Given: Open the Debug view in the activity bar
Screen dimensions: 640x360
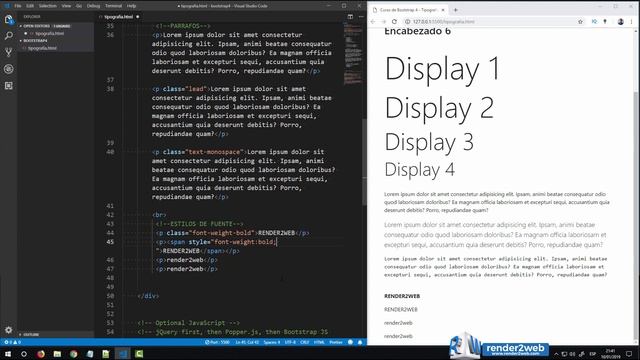Looking at the screenshot, I should 9,69.
